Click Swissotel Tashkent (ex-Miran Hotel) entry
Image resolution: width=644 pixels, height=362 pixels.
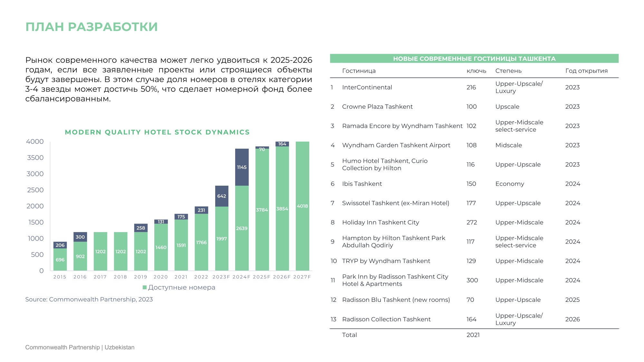[x=396, y=203]
